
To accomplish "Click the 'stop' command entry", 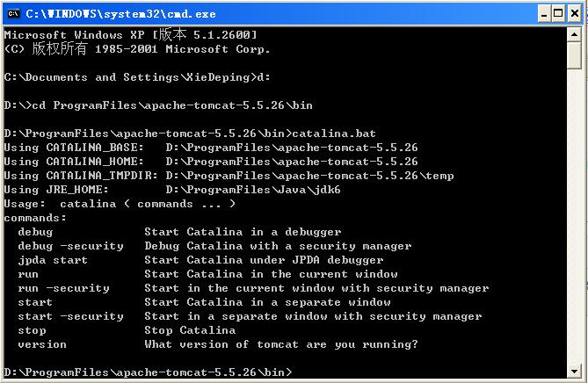I will (32, 330).
